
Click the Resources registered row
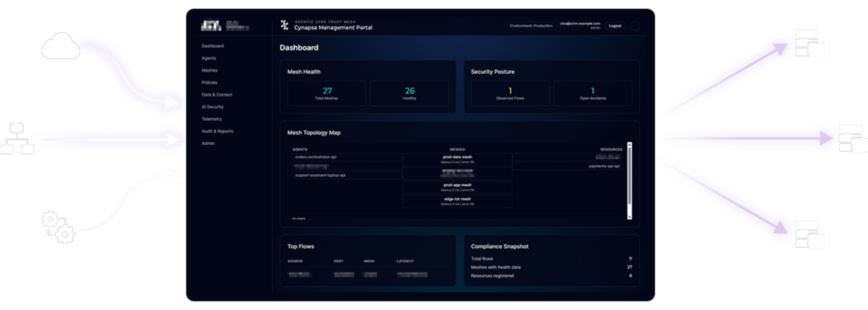551,276
